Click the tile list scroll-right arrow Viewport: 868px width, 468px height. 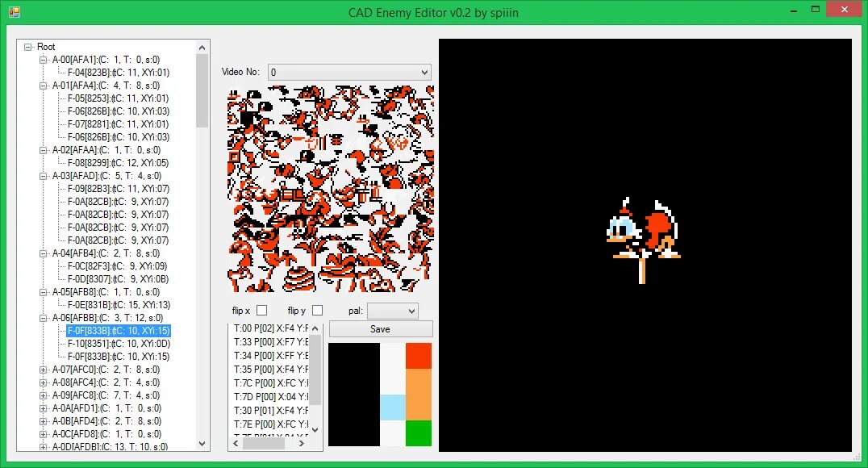(302, 443)
